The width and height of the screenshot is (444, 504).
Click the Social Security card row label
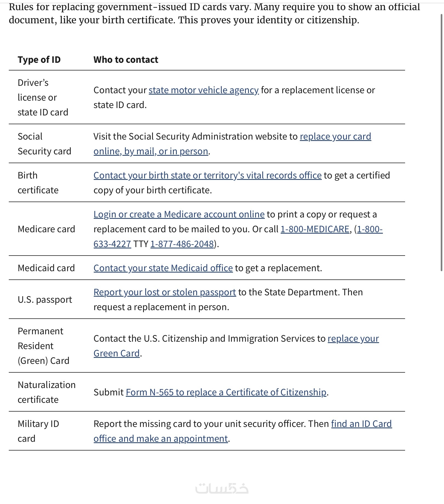[x=44, y=144]
